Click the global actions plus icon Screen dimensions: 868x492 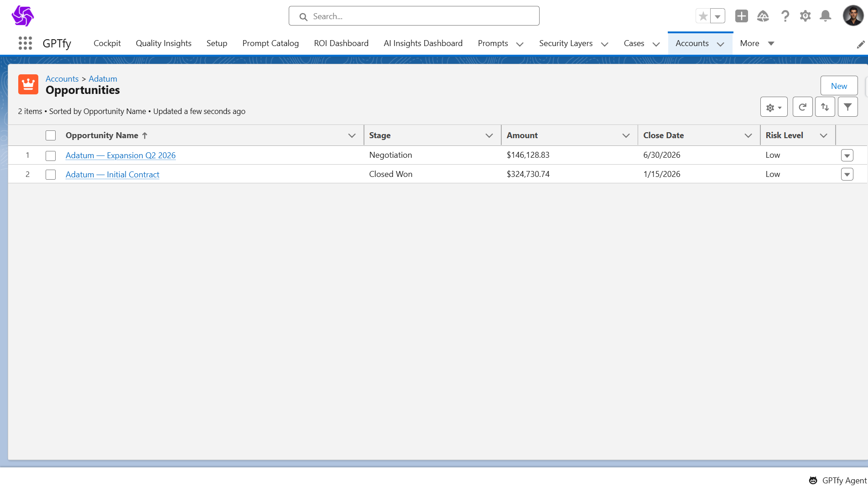tap(741, 16)
